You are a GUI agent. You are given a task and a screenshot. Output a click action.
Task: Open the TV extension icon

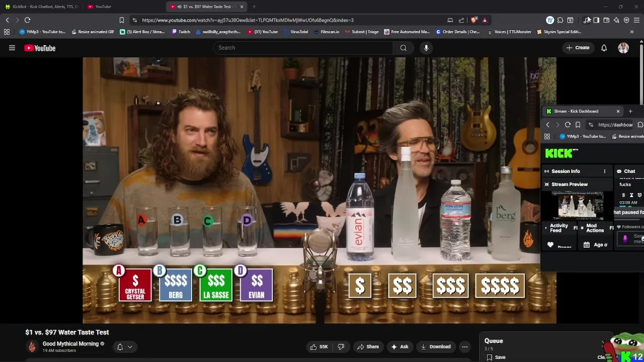click(550, 20)
